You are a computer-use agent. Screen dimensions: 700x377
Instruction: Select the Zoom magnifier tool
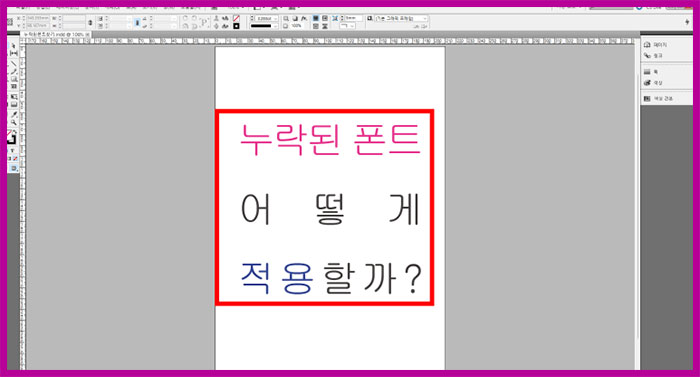pyautogui.click(x=14, y=122)
